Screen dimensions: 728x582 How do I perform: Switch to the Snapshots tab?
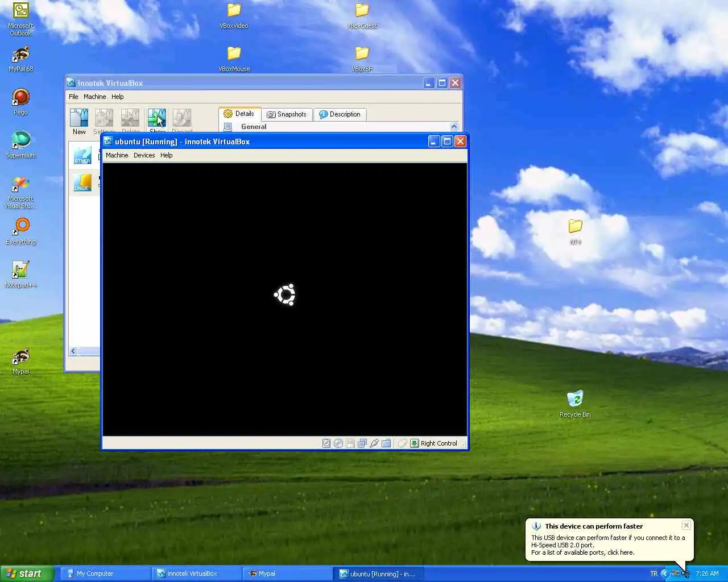(287, 114)
